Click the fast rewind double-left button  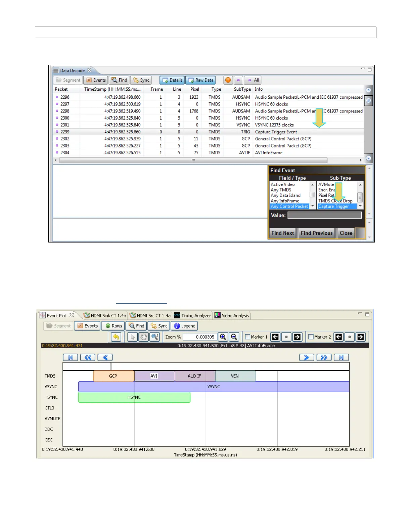tap(88, 358)
